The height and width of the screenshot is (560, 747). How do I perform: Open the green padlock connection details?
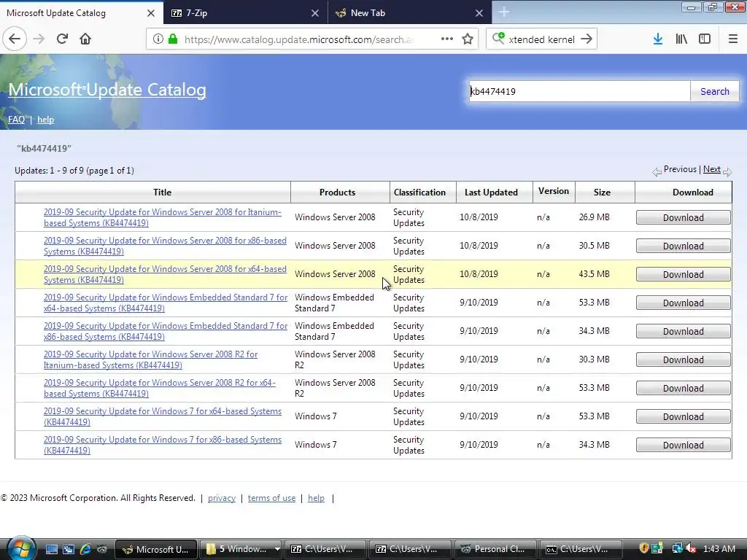pos(173,39)
